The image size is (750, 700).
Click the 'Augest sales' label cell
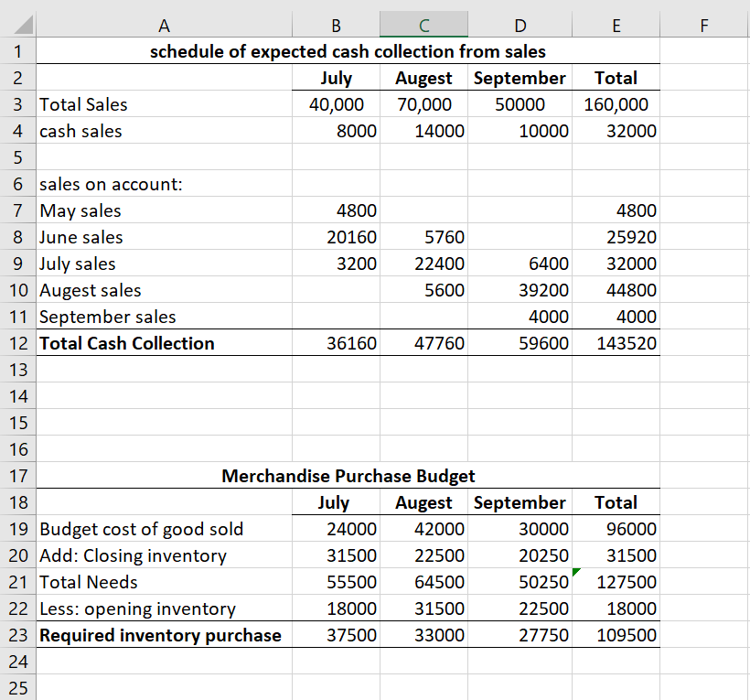tap(164, 290)
